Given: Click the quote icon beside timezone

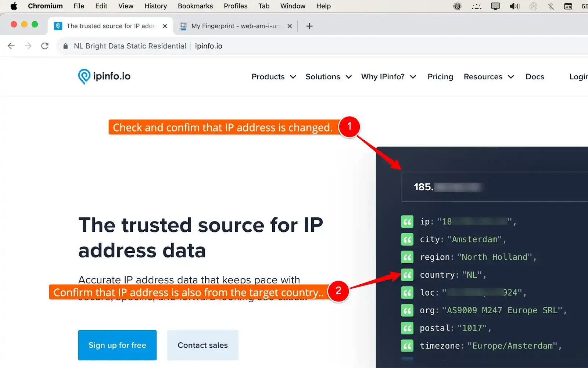Looking at the screenshot, I should 407,346.
